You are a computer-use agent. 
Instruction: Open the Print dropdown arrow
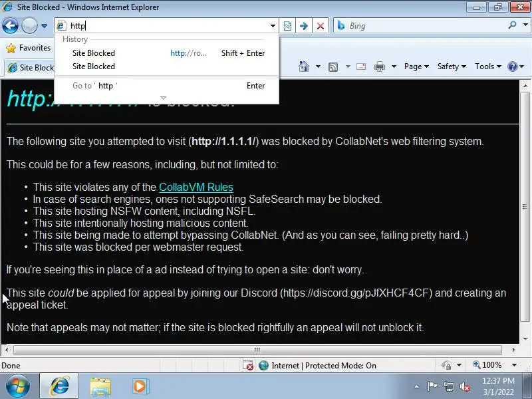(x=394, y=66)
